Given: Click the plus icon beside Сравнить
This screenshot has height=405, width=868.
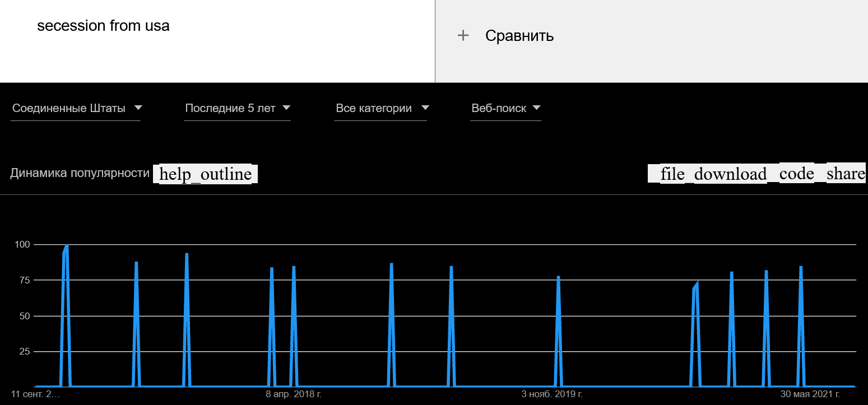Looking at the screenshot, I should (x=463, y=36).
